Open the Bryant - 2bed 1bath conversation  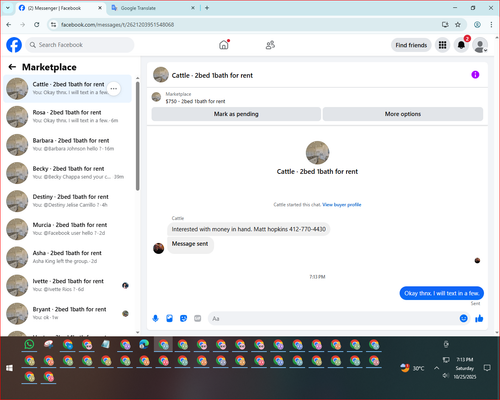[x=67, y=313]
